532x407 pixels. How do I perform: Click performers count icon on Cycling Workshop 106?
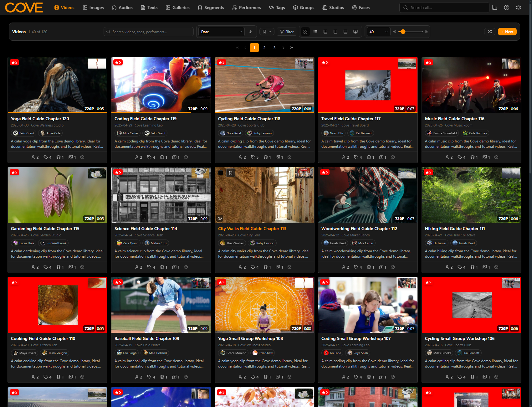pyautogui.click(x=449, y=377)
